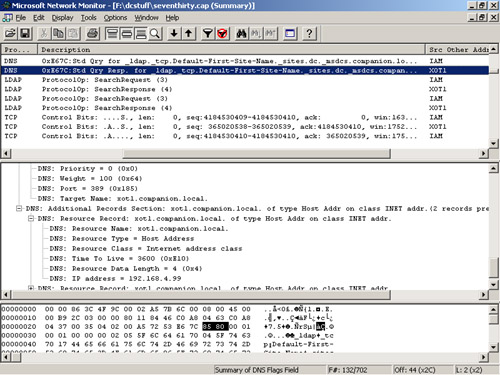Open the Help menu
Viewport: 500px width, 375px height.
click(172, 18)
